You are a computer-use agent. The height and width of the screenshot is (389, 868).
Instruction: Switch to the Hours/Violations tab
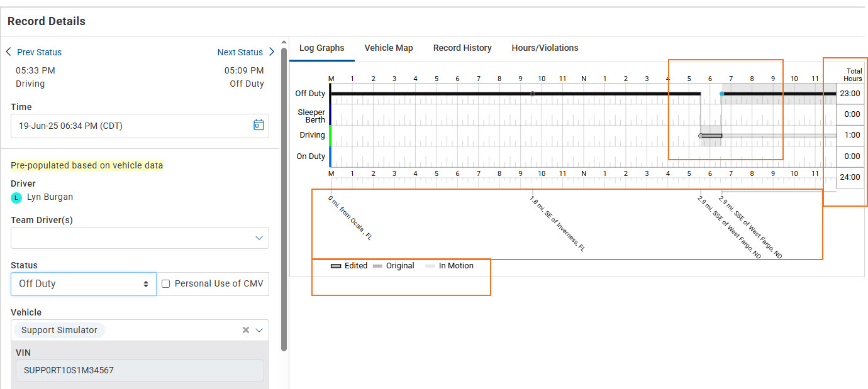(545, 48)
